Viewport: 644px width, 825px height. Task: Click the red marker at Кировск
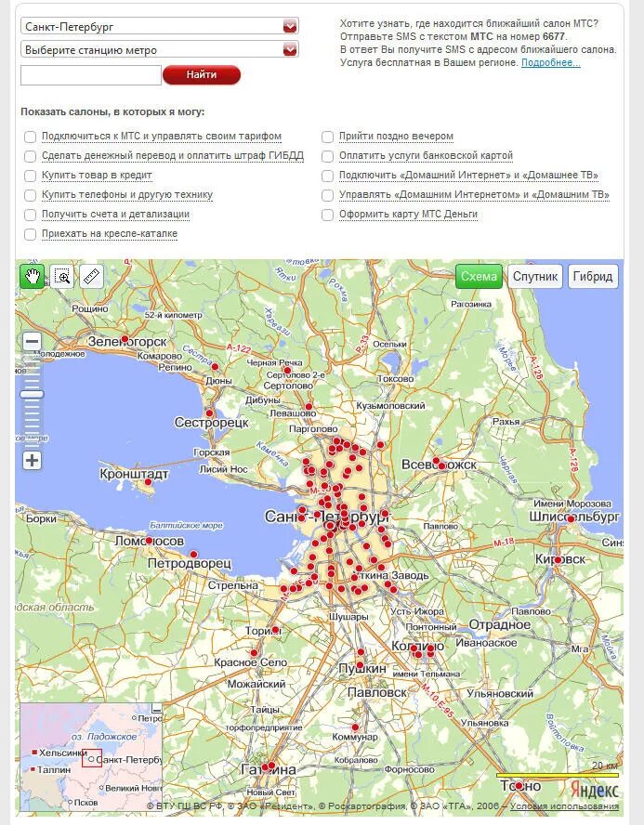pos(558,560)
